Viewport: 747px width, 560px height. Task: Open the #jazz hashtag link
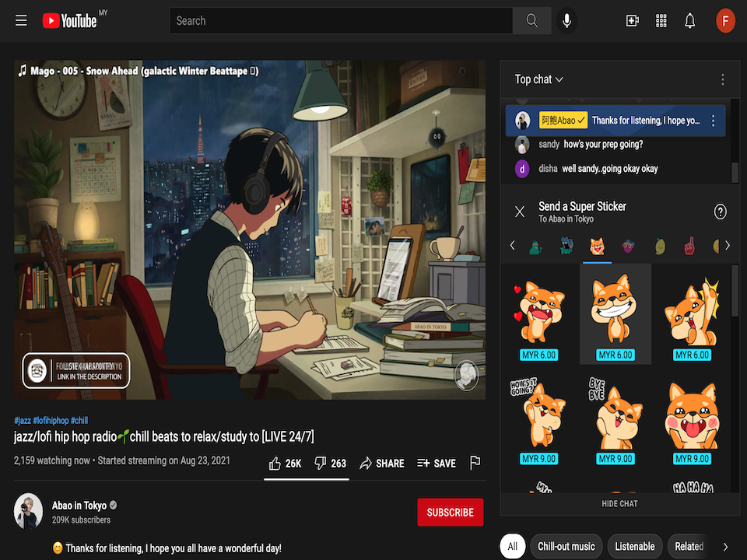tap(23, 421)
